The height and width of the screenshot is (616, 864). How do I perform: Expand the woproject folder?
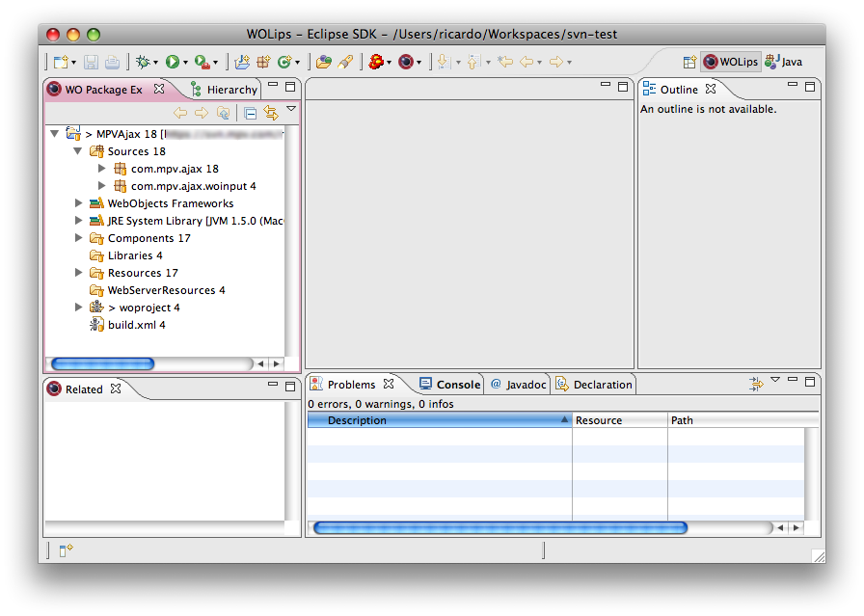78,307
